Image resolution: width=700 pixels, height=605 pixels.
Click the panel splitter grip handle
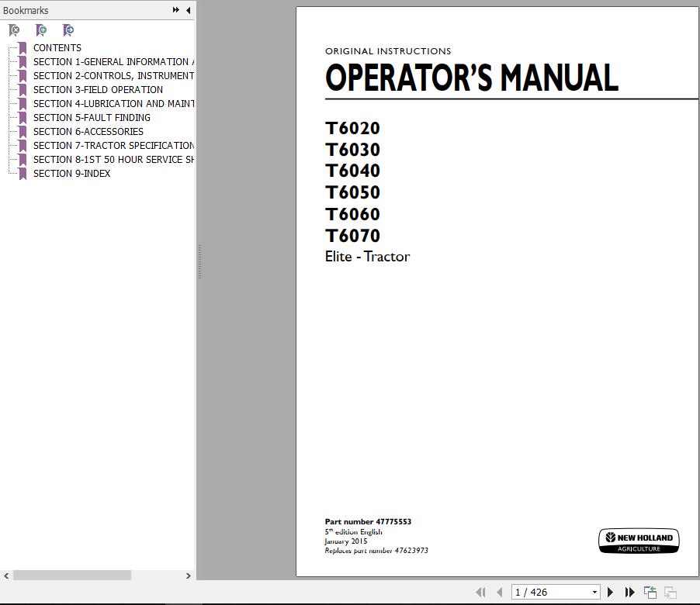tap(199, 261)
